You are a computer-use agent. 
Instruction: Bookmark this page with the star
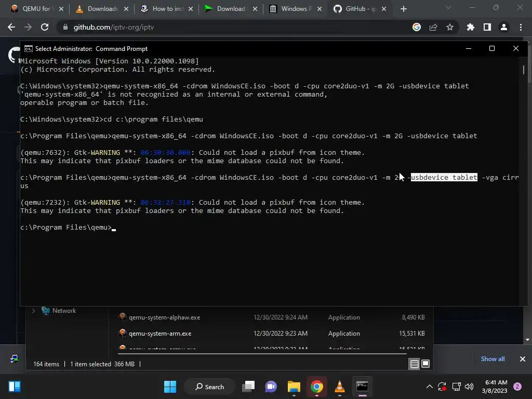(450, 27)
